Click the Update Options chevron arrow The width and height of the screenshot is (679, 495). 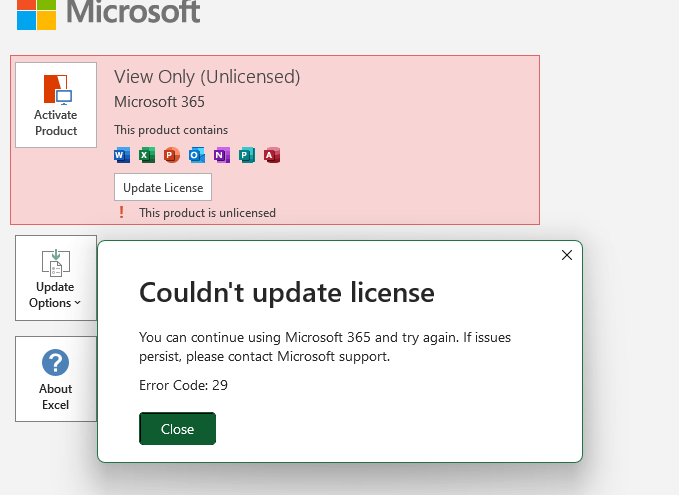pyautogui.click(x=78, y=303)
